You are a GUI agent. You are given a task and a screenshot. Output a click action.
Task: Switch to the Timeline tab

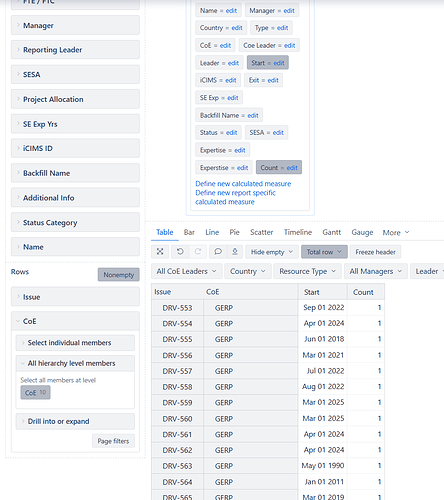pos(298,232)
